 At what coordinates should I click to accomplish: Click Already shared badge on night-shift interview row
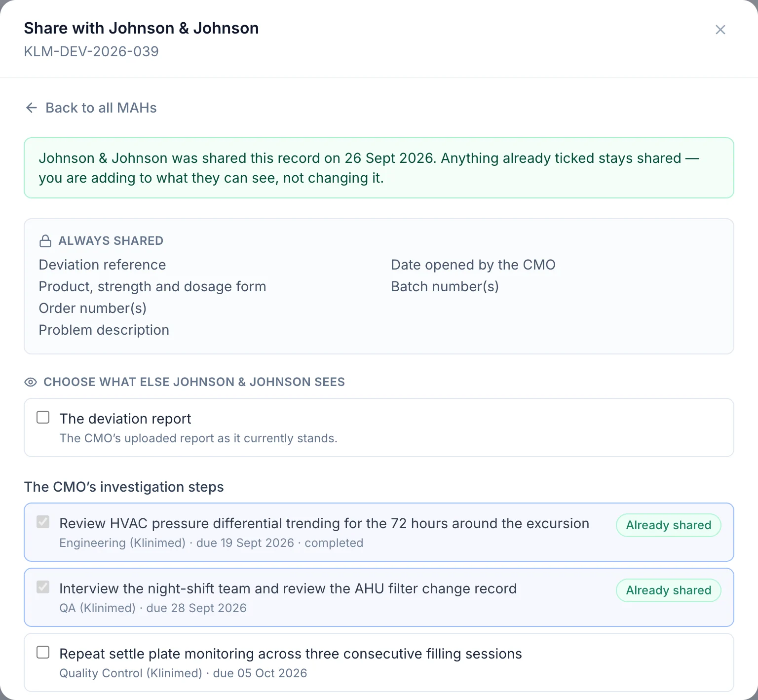click(x=669, y=590)
